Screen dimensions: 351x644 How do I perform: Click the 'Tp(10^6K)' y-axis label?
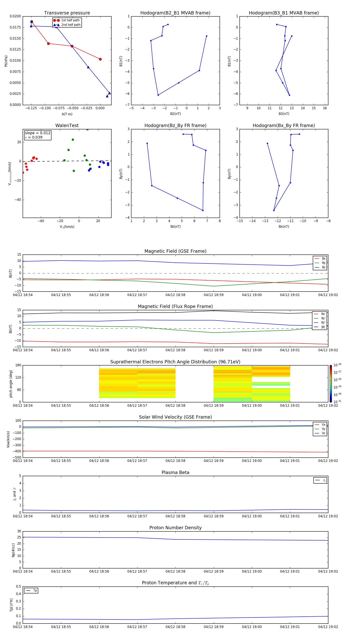(x=11, y=605)
